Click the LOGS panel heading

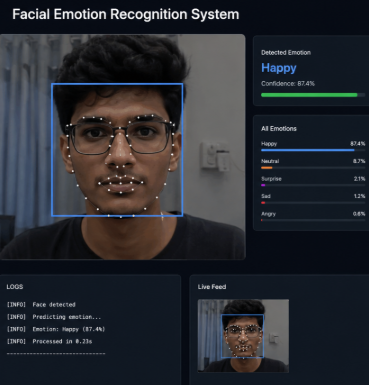[15, 287]
